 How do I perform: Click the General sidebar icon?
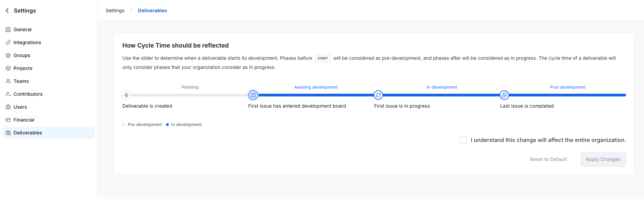pos(8,30)
